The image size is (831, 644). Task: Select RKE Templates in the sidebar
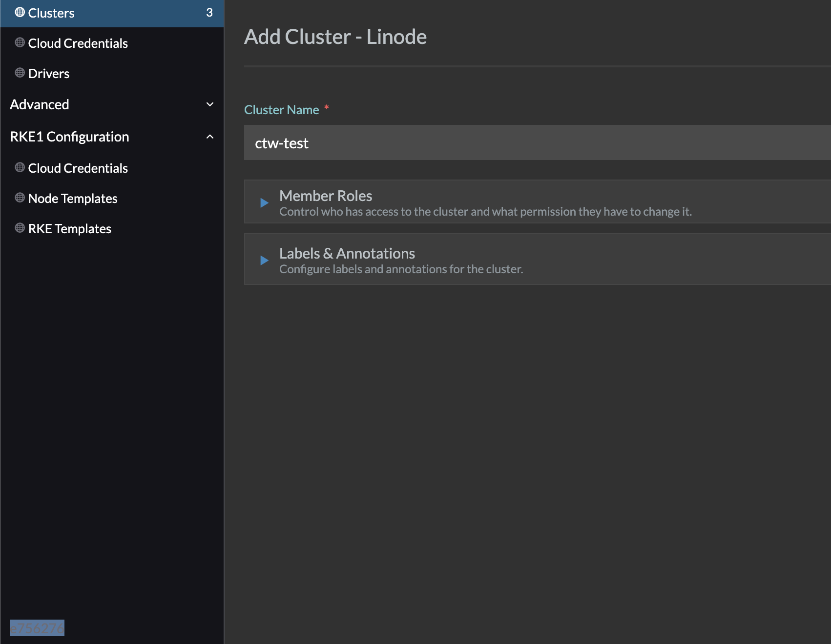(69, 228)
